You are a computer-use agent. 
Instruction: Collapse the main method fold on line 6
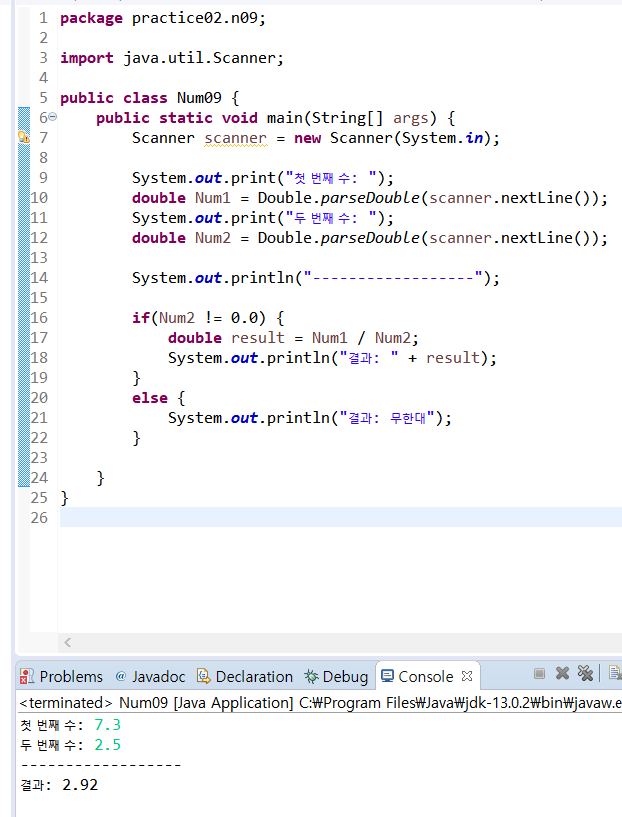pos(53,117)
